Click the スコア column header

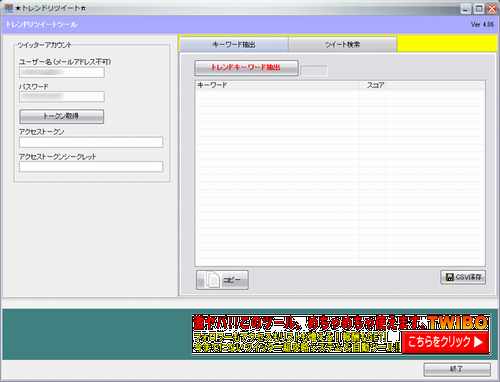[372, 85]
